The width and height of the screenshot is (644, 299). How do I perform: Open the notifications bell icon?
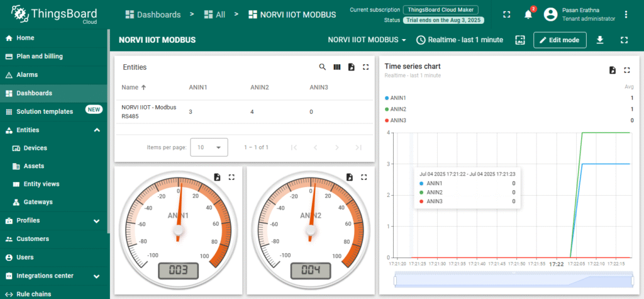pyautogui.click(x=528, y=14)
